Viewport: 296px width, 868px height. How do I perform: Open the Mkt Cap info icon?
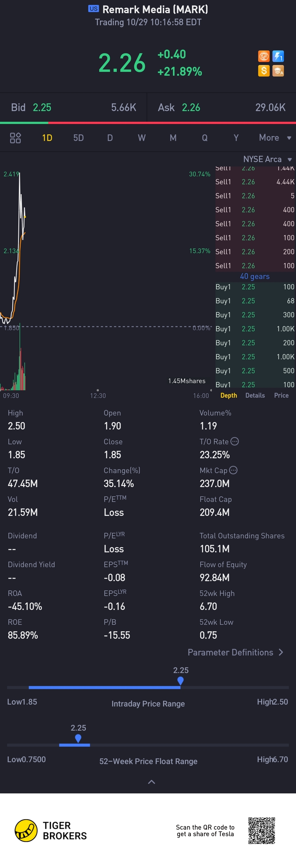(233, 470)
